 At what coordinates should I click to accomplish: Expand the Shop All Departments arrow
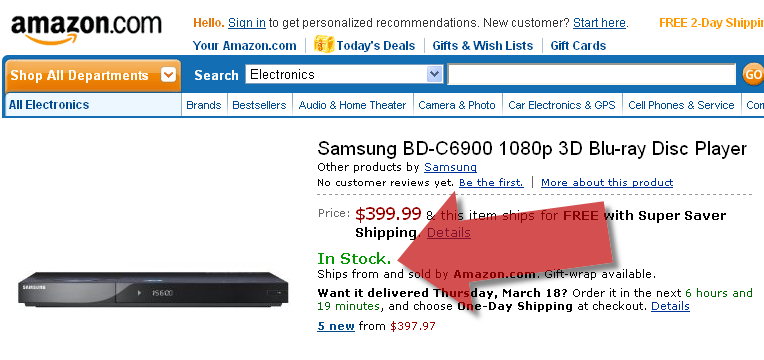point(168,75)
